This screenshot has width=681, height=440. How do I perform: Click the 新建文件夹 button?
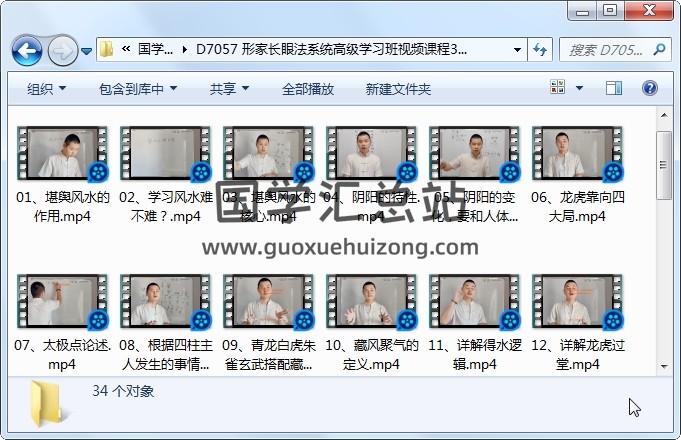398,89
